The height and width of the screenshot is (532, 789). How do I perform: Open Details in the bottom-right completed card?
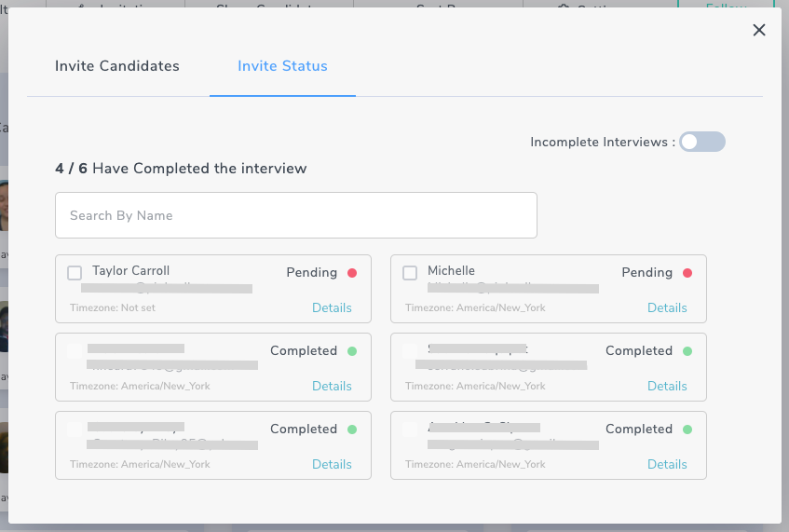667,464
